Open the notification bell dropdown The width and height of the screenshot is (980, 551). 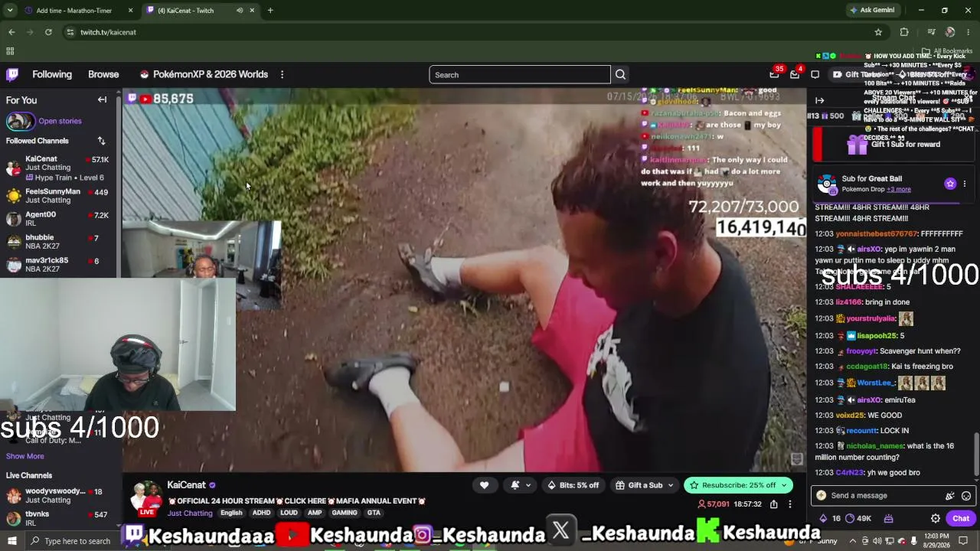coord(518,485)
